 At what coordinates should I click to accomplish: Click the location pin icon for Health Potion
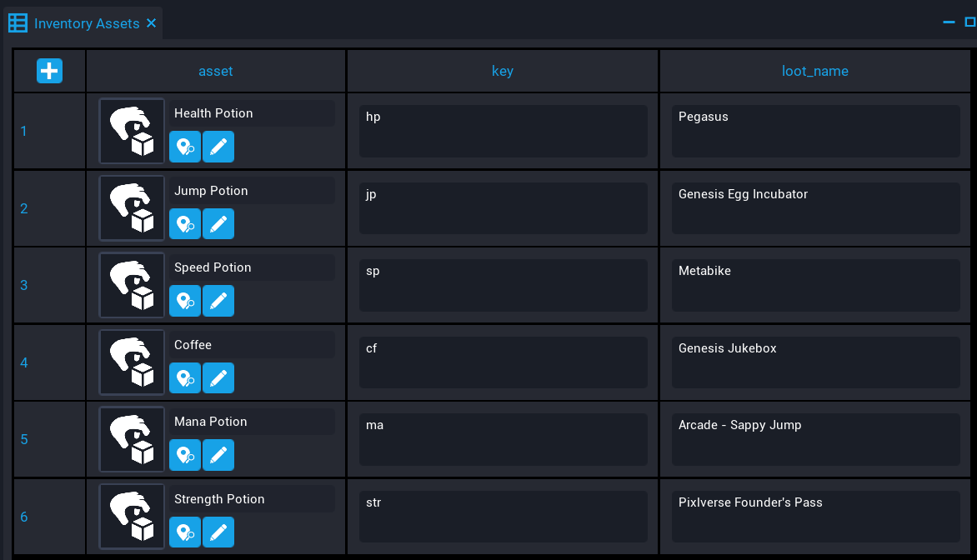coord(184,147)
